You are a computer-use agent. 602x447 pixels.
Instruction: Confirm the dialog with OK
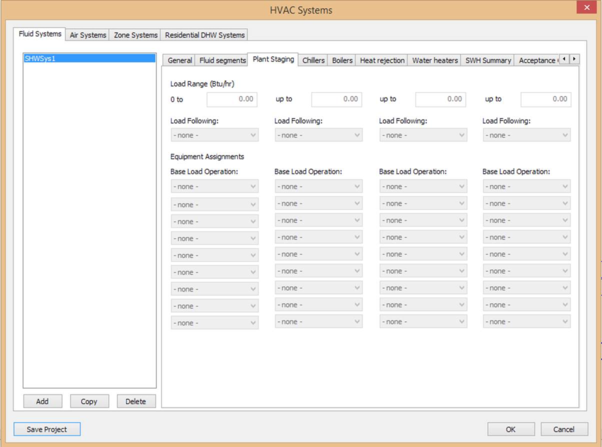pyautogui.click(x=511, y=429)
